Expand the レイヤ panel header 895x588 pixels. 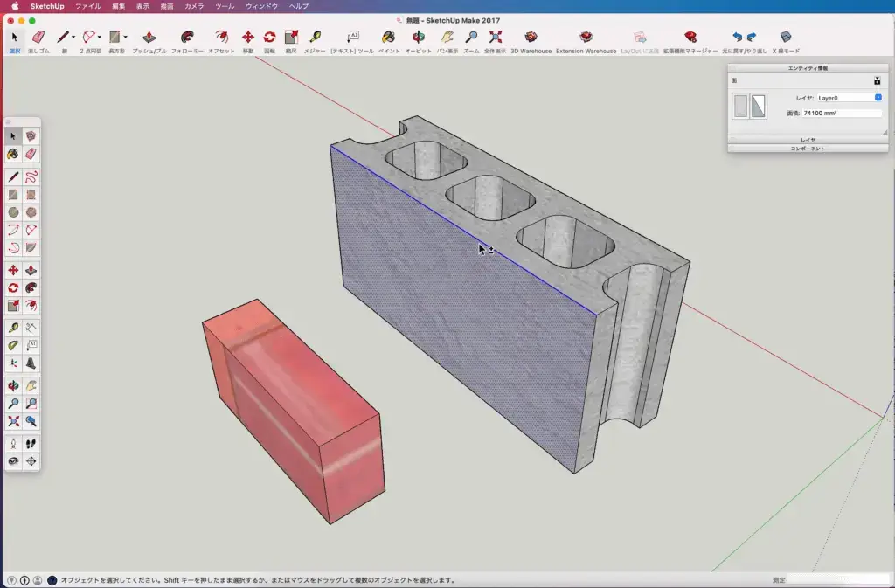pyautogui.click(x=808, y=140)
